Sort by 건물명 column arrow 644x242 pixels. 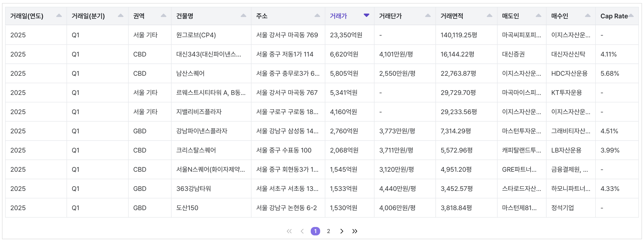tap(243, 16)
